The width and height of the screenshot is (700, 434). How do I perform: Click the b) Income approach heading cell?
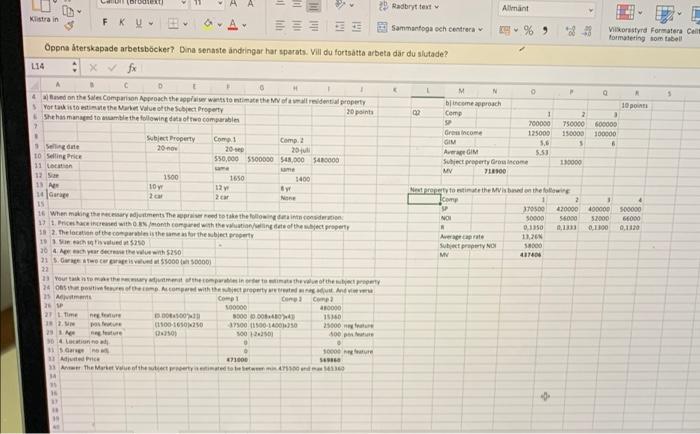473,103
